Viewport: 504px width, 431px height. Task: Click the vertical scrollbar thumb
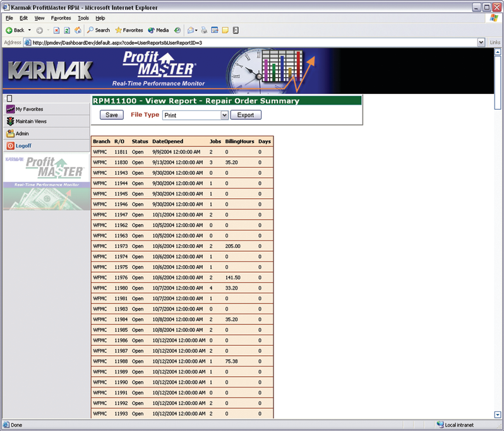point(498,83)
